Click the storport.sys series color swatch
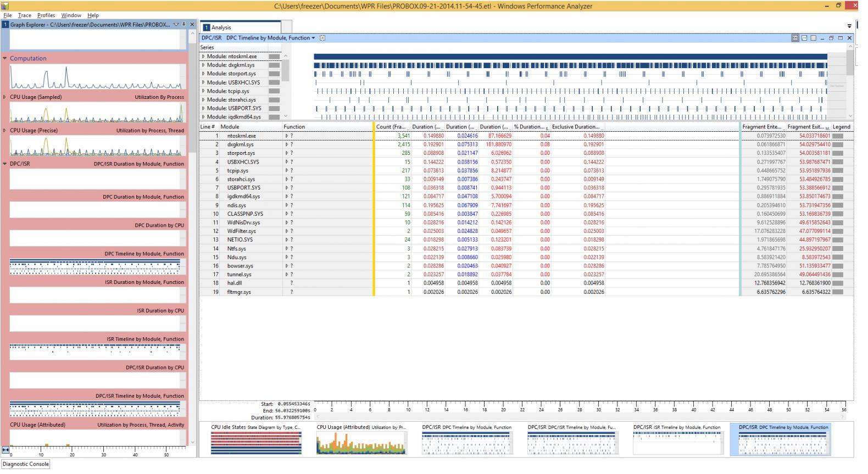Viewport: 868px width, 474px height. (274, 74)
